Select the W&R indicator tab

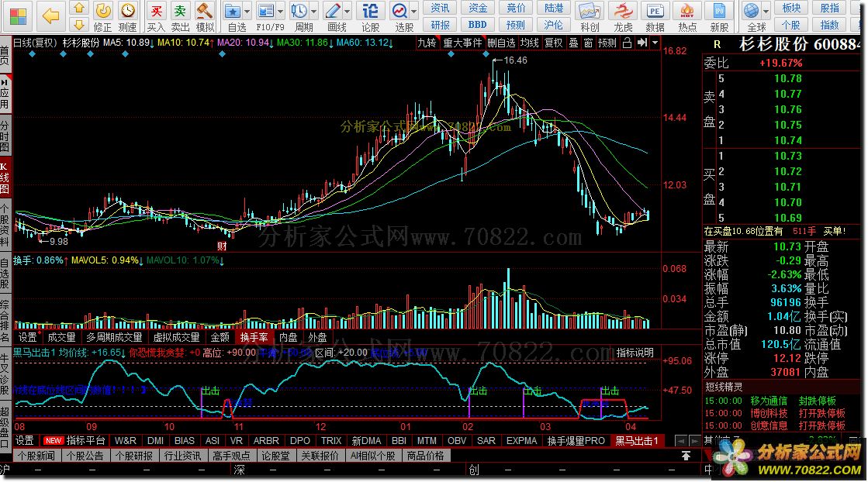tap(125, 441)
